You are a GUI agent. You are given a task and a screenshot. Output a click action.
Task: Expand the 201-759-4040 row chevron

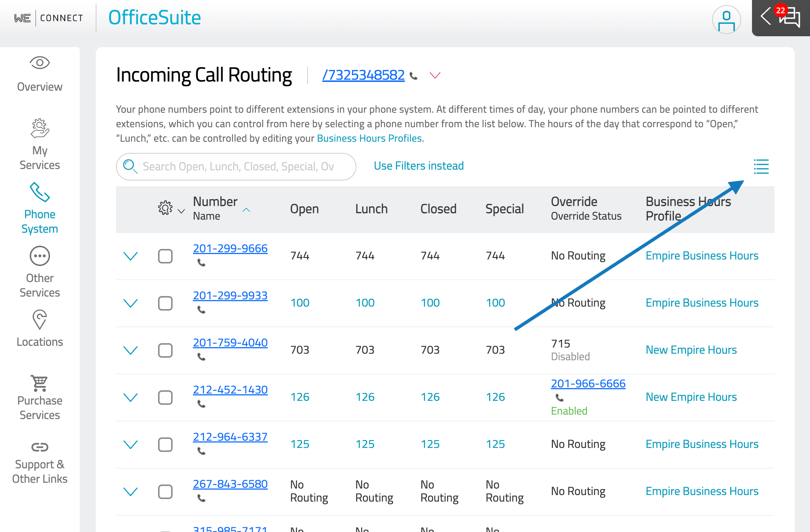[x=131, y=350]
